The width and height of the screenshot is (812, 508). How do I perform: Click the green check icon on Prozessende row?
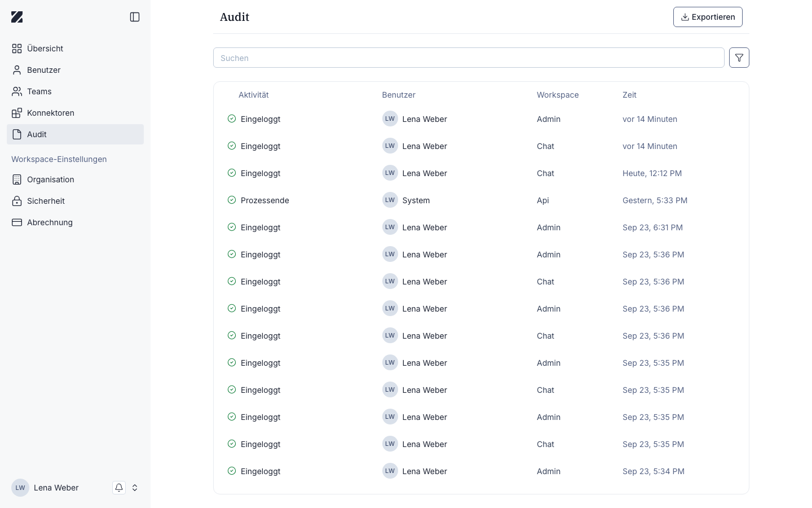(232, 200)
